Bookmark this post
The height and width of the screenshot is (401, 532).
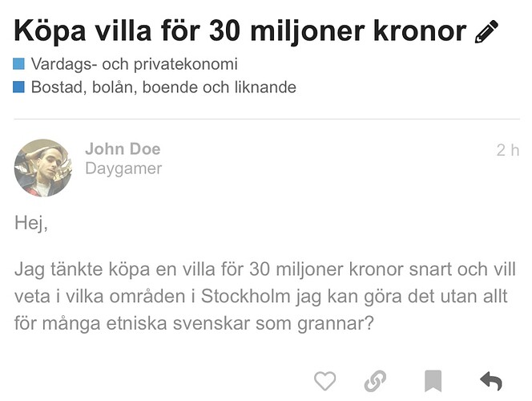coord(433,381)
